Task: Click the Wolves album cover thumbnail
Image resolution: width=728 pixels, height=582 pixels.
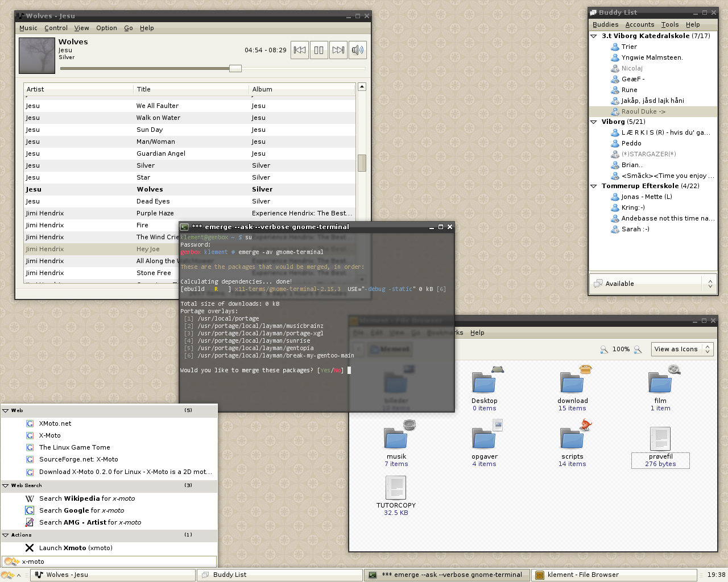Action: point(37,55)
